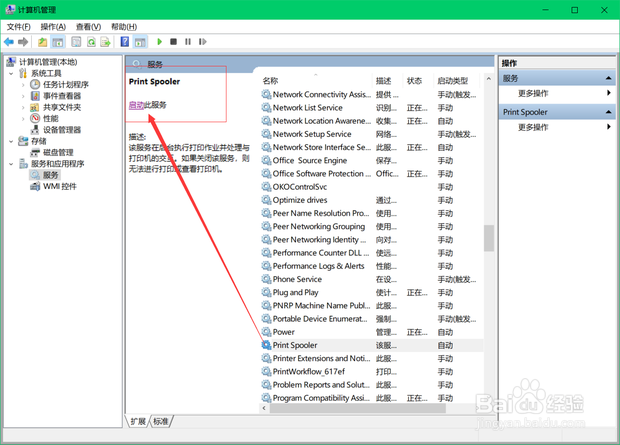620x445 pixels.
Task: Open the 帮助(H) menu
Action: [x=124, y=27]
